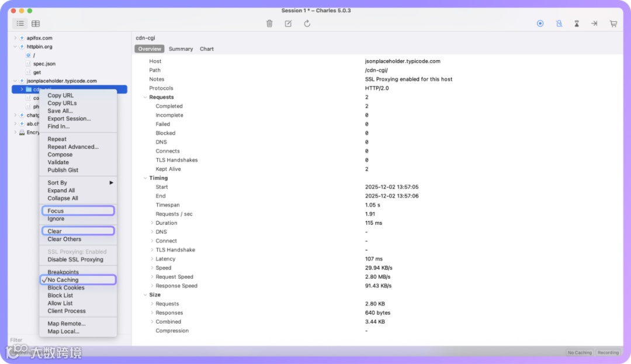Select Validate menu item

pos(78,162)
